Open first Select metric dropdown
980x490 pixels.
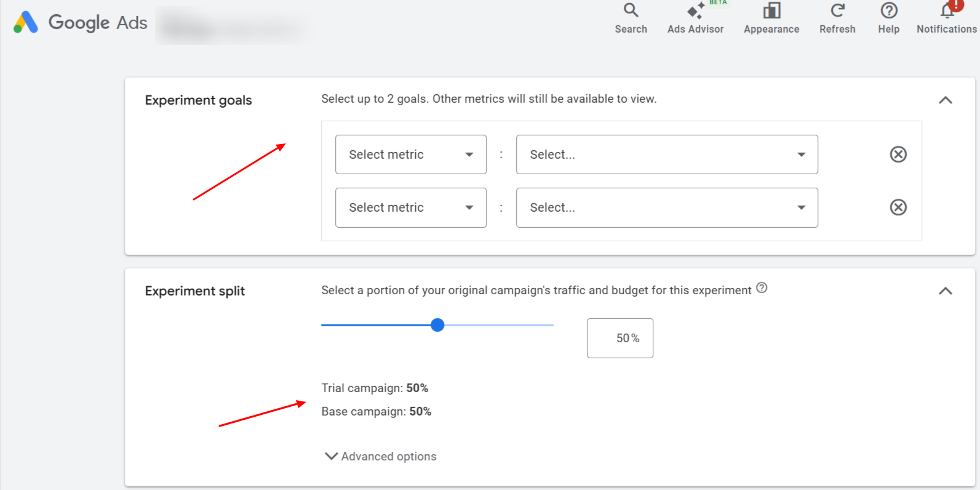[x=410, y=155]
